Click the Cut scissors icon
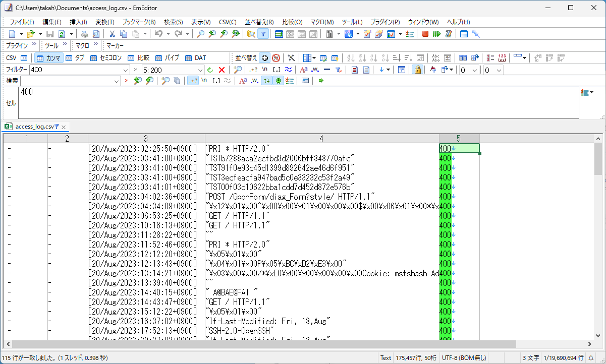 (x=112, y=34)
